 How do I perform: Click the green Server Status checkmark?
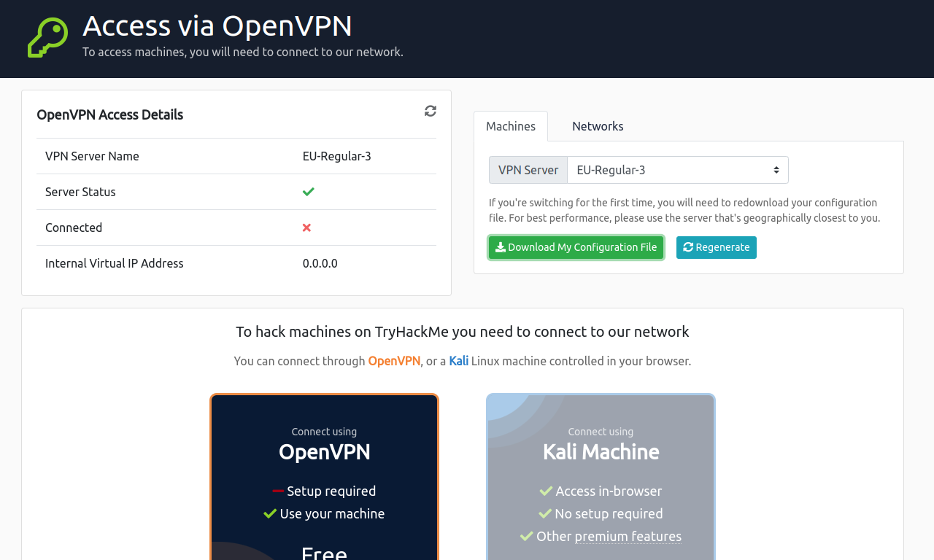[x=308, y=192]
